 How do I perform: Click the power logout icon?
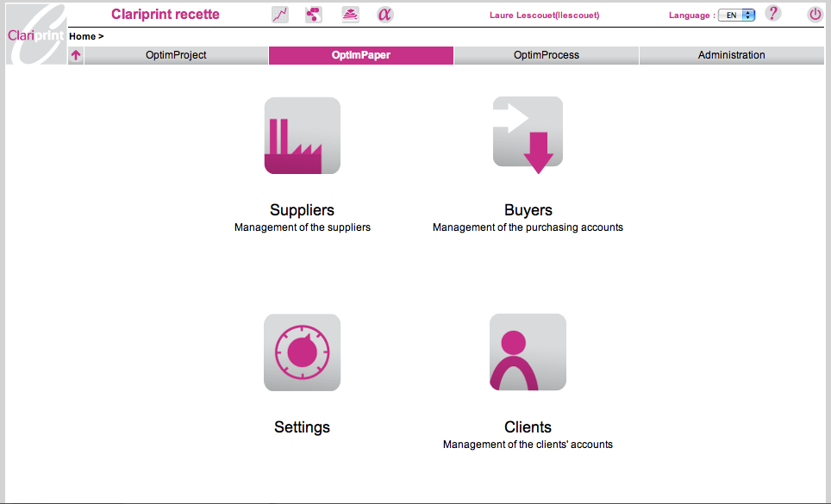click(x=815, y=15)
